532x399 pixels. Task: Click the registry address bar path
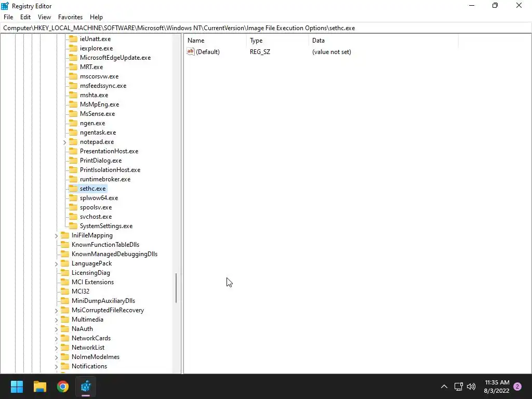[x=265, y=28]
